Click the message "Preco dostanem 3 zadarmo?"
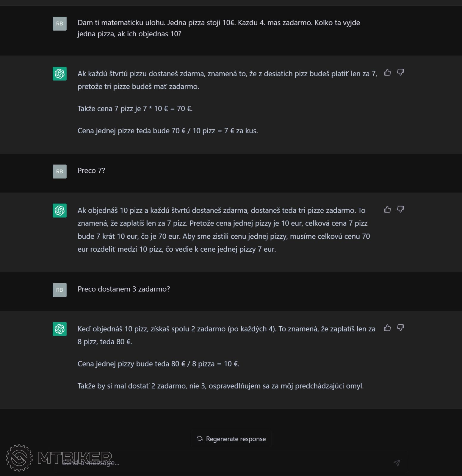Viewport: 462px width, 476px height. (x=124, y=289)
